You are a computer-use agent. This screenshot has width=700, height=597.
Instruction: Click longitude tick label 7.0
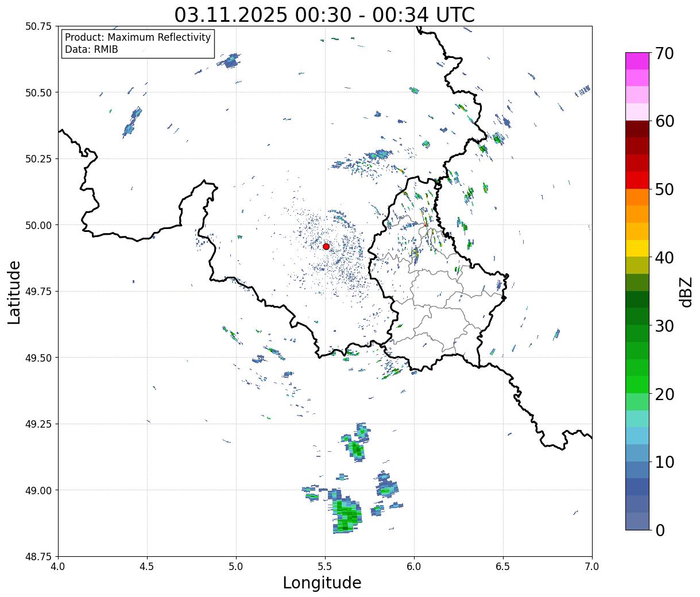click(x=592, y=567)
